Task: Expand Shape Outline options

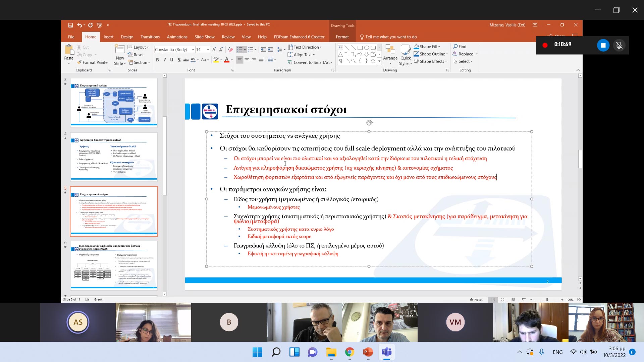Action: (431, 54)
